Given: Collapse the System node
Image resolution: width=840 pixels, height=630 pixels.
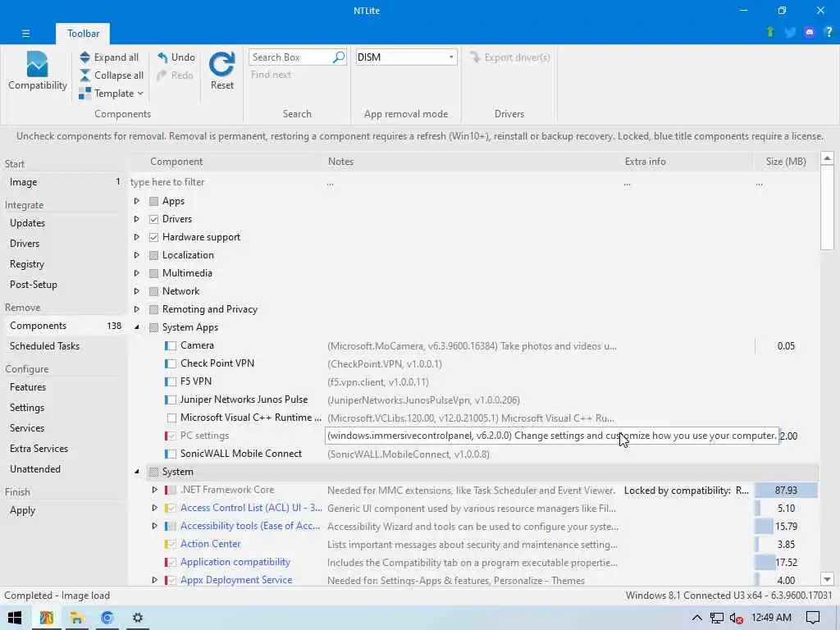Looking at the screenshot, I should click(x=137, y=472).
